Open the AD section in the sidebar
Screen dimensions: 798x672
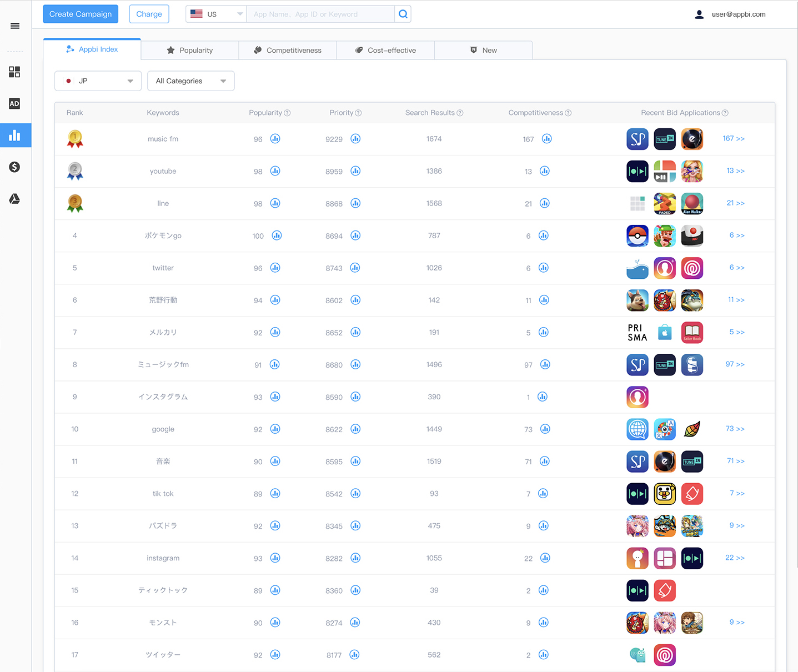(14, 104)
